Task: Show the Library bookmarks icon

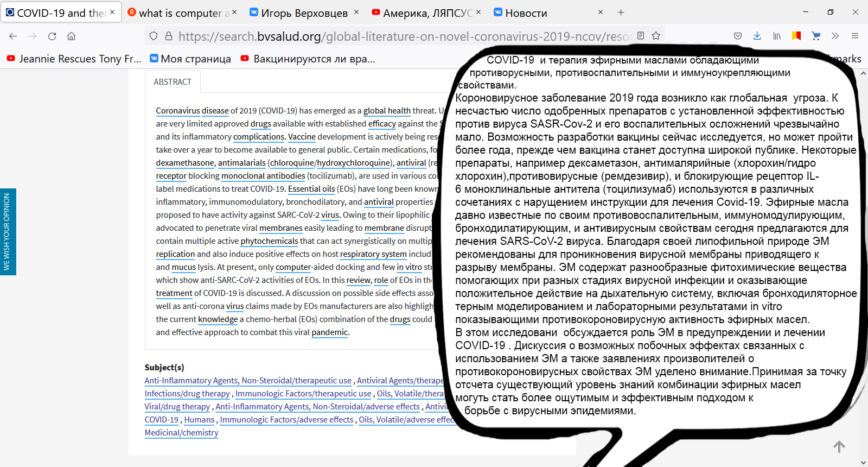Action: 777,36
